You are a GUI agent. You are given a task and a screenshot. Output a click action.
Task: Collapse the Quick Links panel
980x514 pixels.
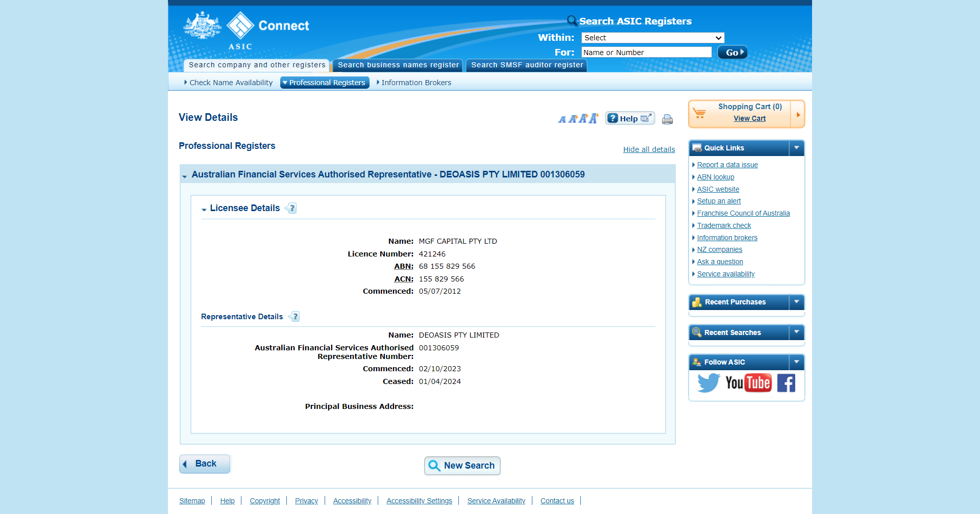click(x=796, y=148)
